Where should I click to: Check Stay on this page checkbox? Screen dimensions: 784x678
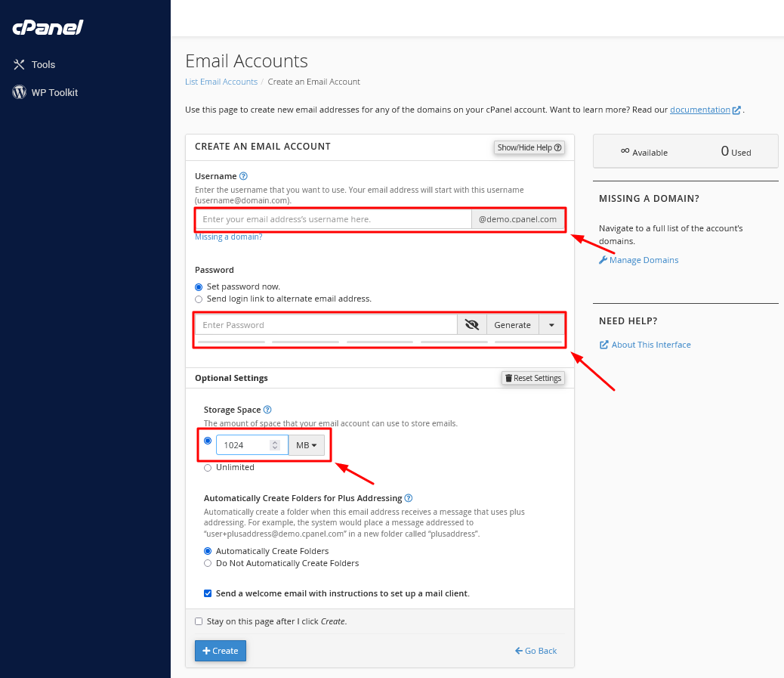(x=199, y=621)
